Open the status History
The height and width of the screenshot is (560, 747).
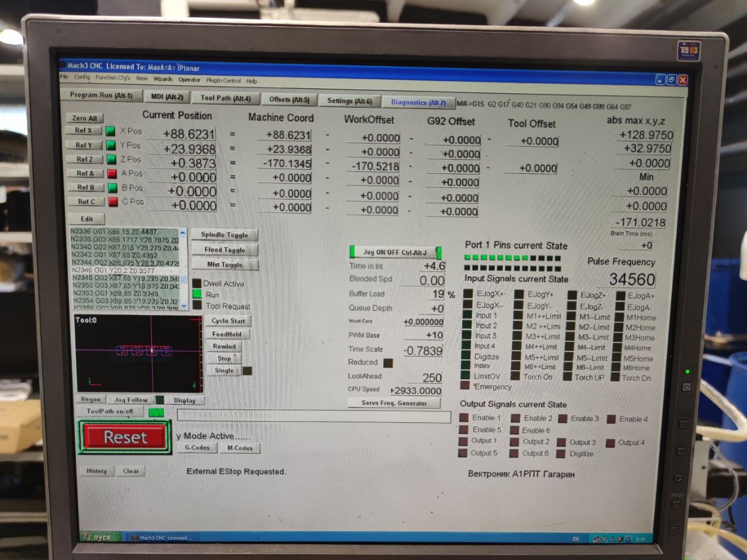point(97,471)
